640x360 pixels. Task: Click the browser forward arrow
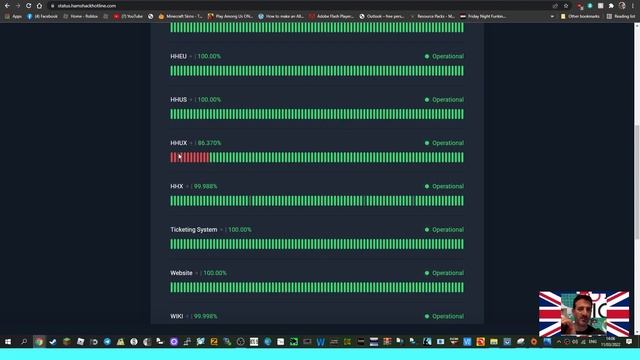pos(18,6)
